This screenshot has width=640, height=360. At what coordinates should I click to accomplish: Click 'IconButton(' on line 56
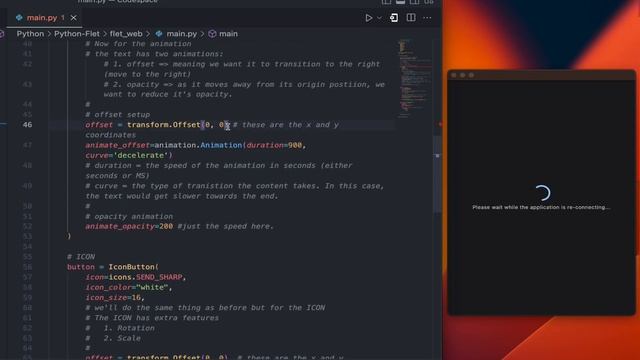coord(133,267)
